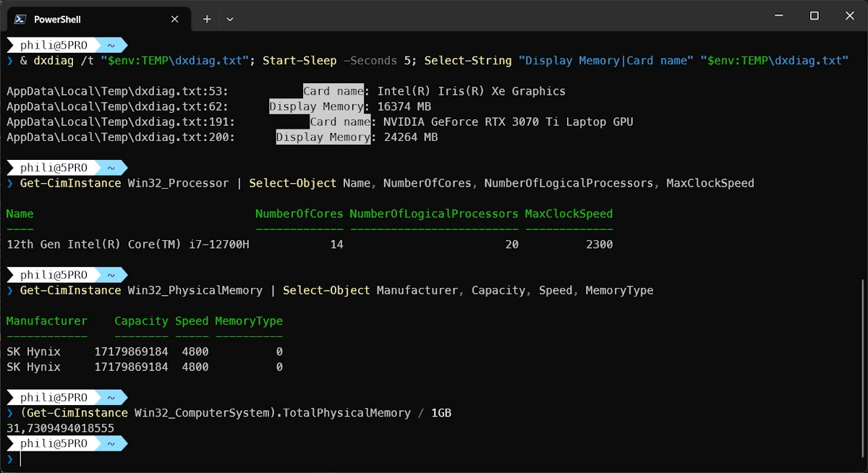Minimize the terminal window
Screen dimensions: 868x473
[x=778, y=16]
